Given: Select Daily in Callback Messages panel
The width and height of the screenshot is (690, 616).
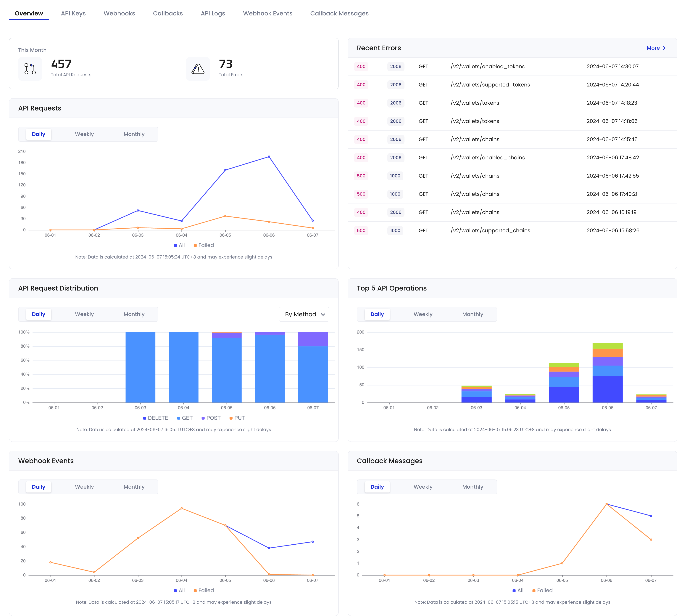Looking at the screenshot, I should point(377,487).
